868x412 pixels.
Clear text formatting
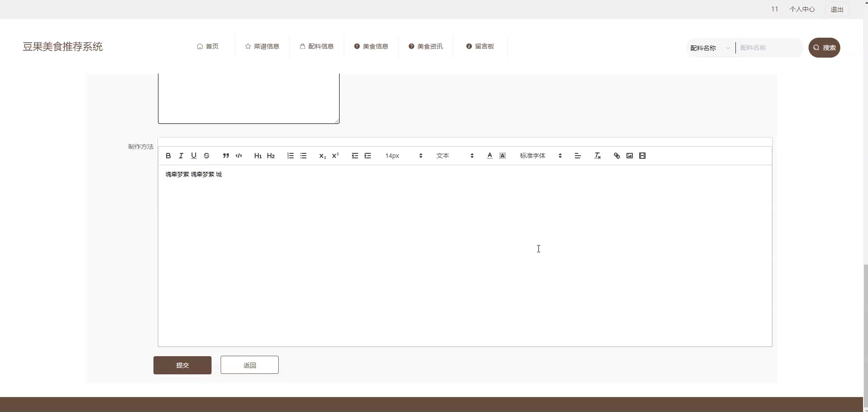pos(597,156)
